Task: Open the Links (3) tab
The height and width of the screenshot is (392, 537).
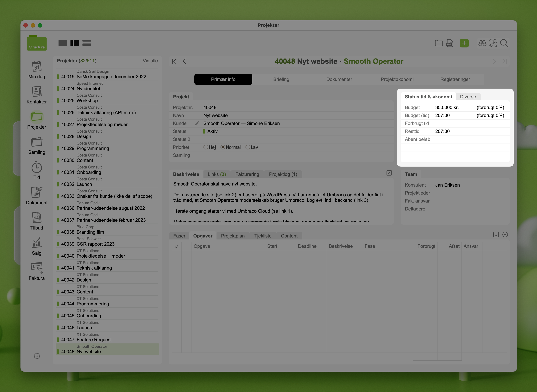Action: (x=217, y=174)
